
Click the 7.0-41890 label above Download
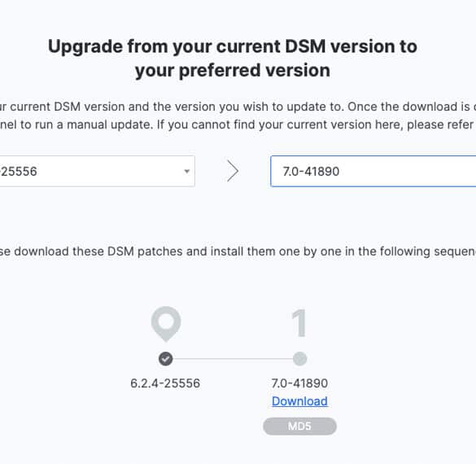point(299,383)
